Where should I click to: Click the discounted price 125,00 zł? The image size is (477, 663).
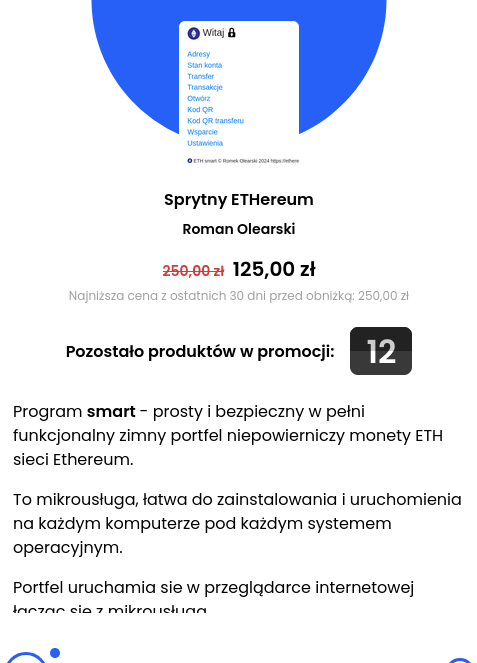click(274, 269)
